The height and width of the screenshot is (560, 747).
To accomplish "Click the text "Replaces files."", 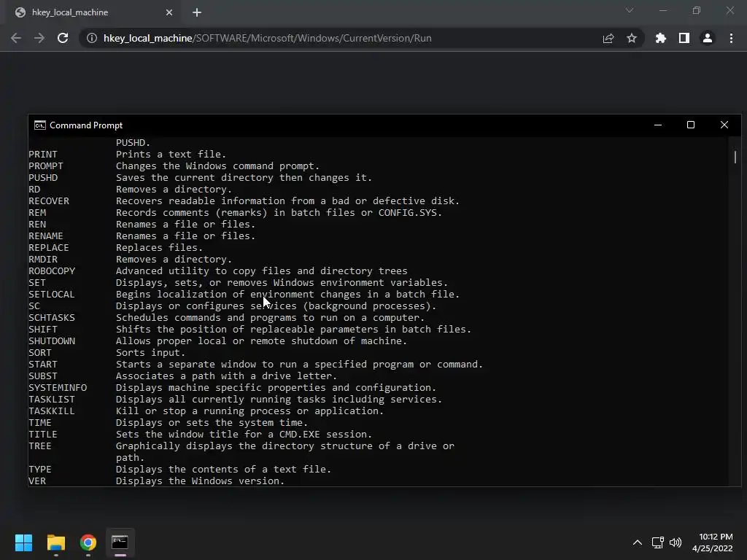I will point(160,248).
